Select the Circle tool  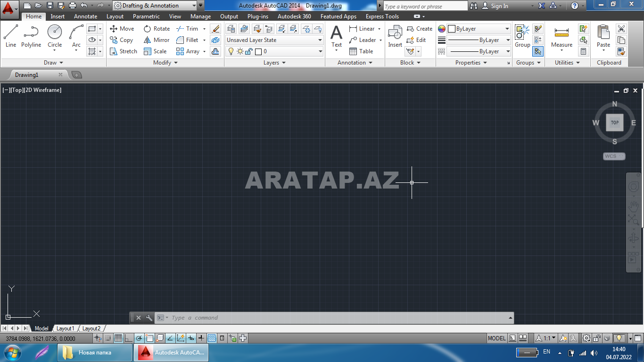pos(55,36)
